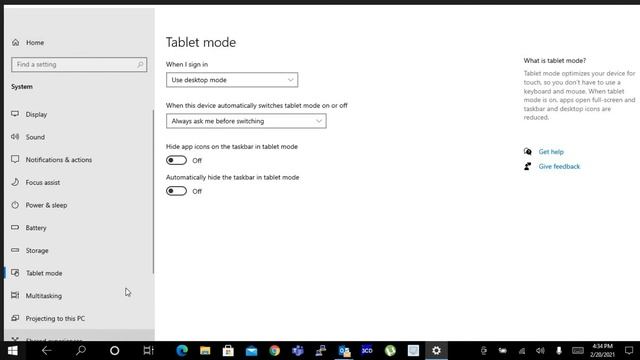640x360 pixels.
Task: Click the microphone icon in system tray
Action: pos(559,351)
